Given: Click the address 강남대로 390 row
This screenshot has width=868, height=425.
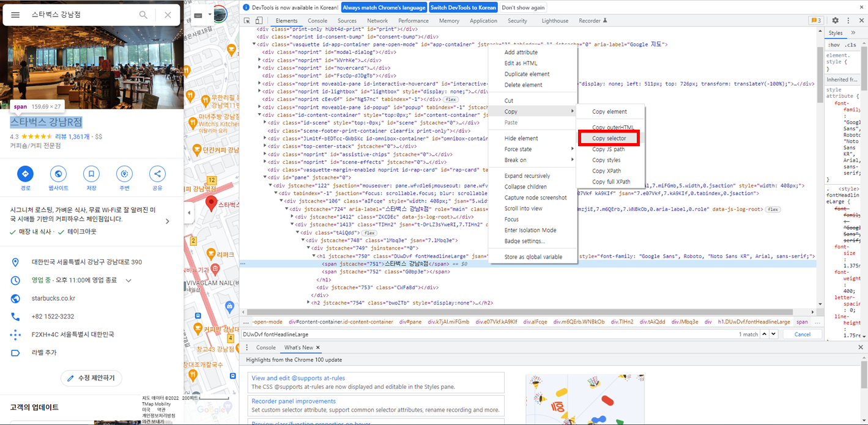Looking at the screenshot, I should click(92, 262).
